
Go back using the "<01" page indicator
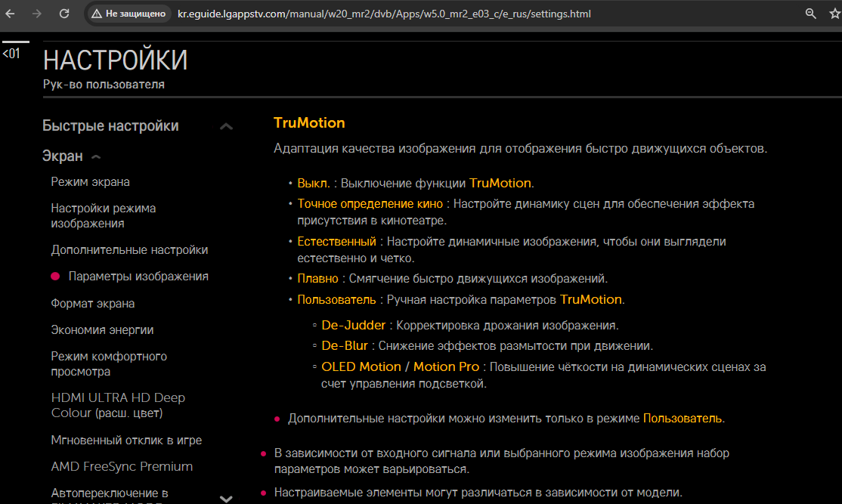[11, 54]
